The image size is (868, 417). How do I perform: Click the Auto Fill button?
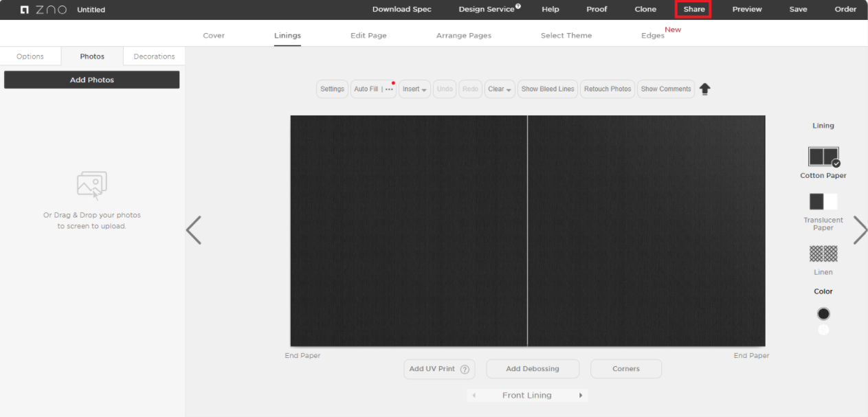click(366, 89)
